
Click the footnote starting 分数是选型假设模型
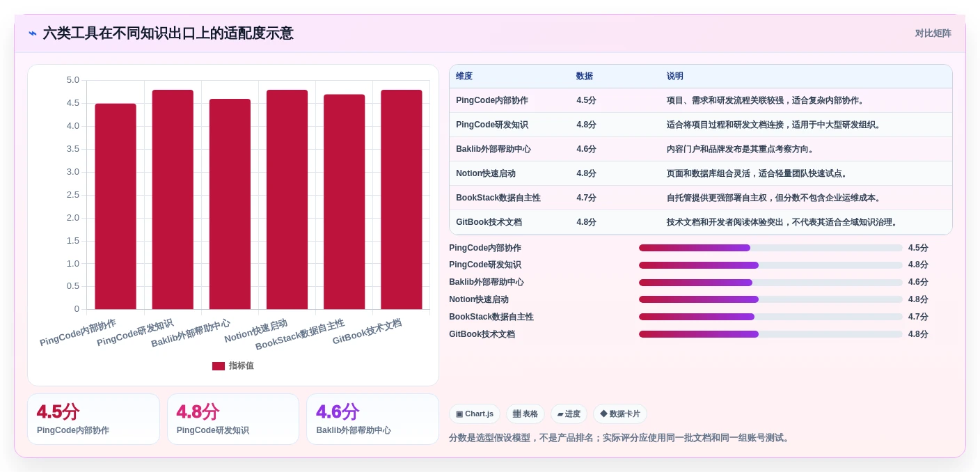(x=620, y=438)
